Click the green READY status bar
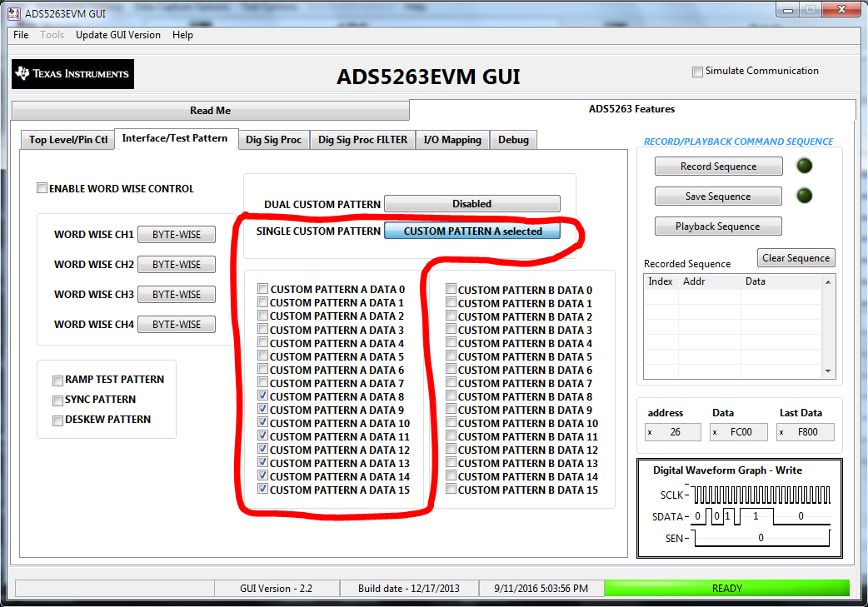Viewport: 868px width, 607px height. click(727, 588)
